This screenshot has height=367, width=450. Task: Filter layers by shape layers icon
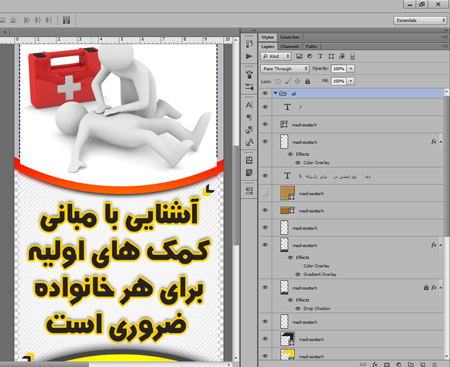coord(331,56)
